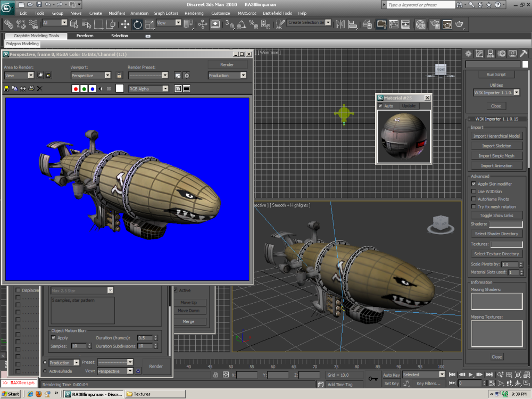The width and height of the screenshot is (532, 399).
Task: Click the Bind to Space Warp icon
Action: click(x=33, y=24)
